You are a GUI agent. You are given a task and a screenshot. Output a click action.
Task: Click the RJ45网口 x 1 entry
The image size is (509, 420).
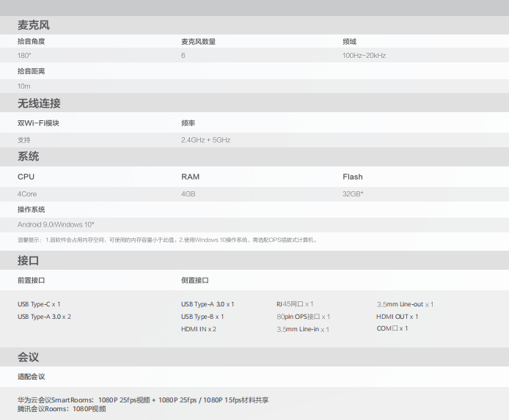[x=295, y=304]
